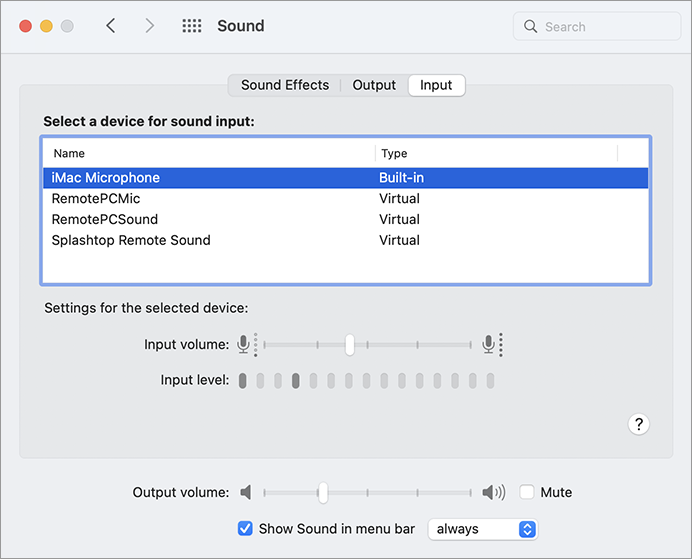This screenshot has height=559, width=692.
Task: Click the loud speaker icon for output volume
Action: [x=493, y=492]
